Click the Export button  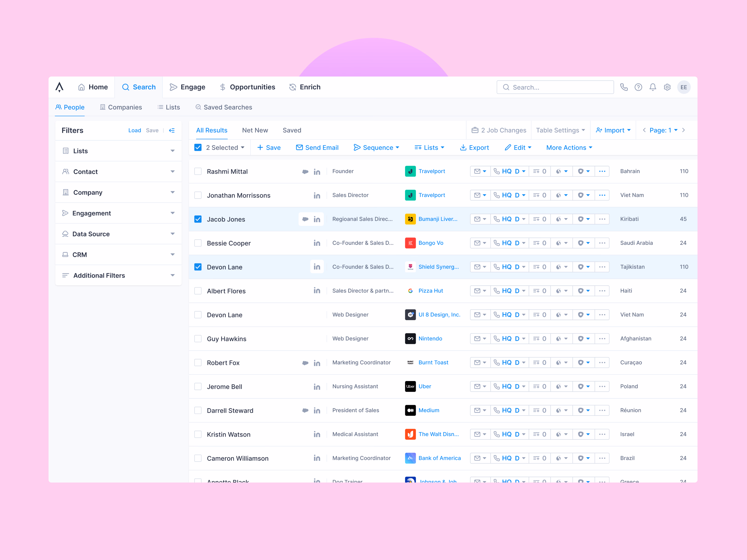[x=475, y=148]
